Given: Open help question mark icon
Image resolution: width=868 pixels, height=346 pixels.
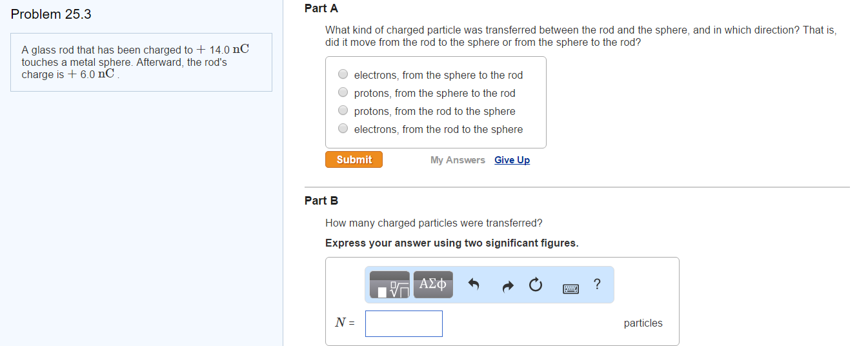Looking at the screenshot, I should coord(597,284).
